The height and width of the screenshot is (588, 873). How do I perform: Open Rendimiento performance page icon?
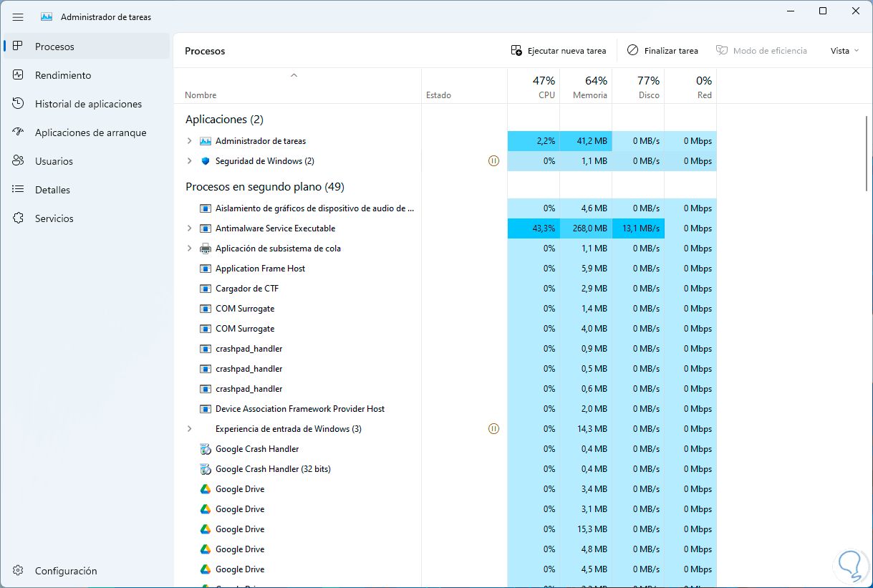pos(19,75)
